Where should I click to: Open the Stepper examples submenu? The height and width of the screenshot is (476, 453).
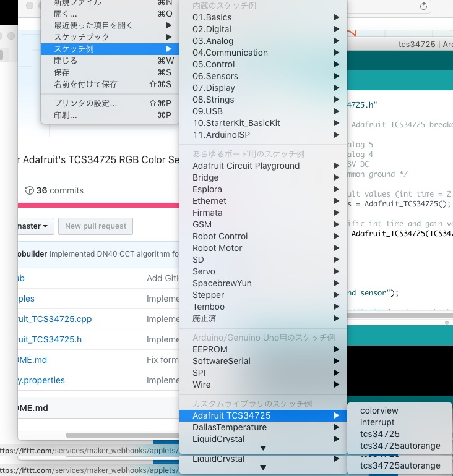coord(263,295)
